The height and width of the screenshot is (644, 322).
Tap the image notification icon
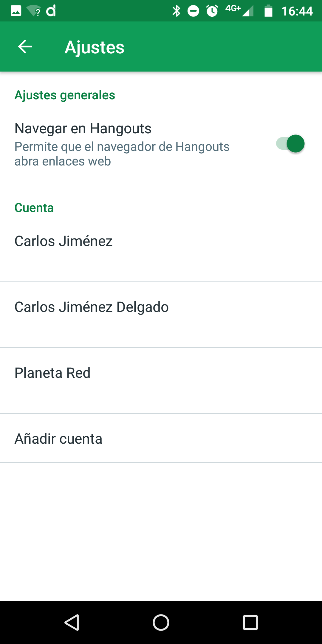pyautogui.click(x=16, y=11)
